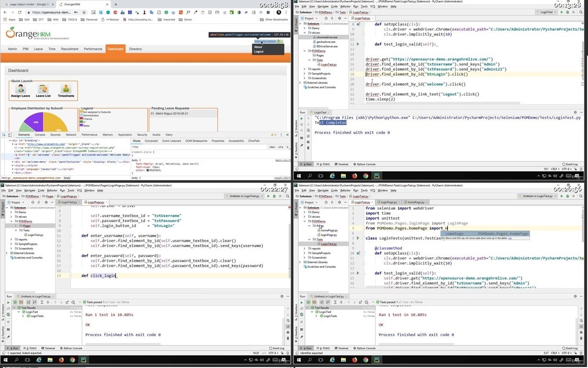The image size is (588, 368).
Task: Click Search Everywhere magnifier in PyCharm showing chromedriver.exe
Action: [581, 12]
